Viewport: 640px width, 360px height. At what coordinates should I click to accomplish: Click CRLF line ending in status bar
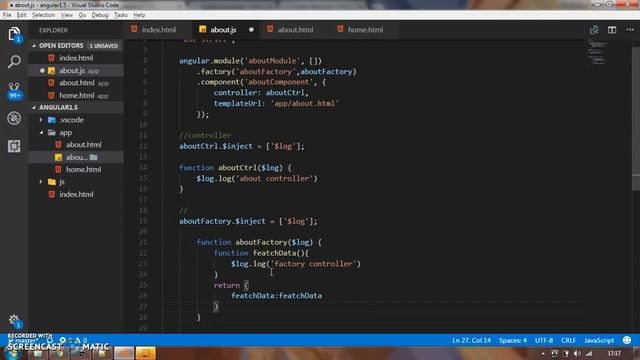[568, 340]
